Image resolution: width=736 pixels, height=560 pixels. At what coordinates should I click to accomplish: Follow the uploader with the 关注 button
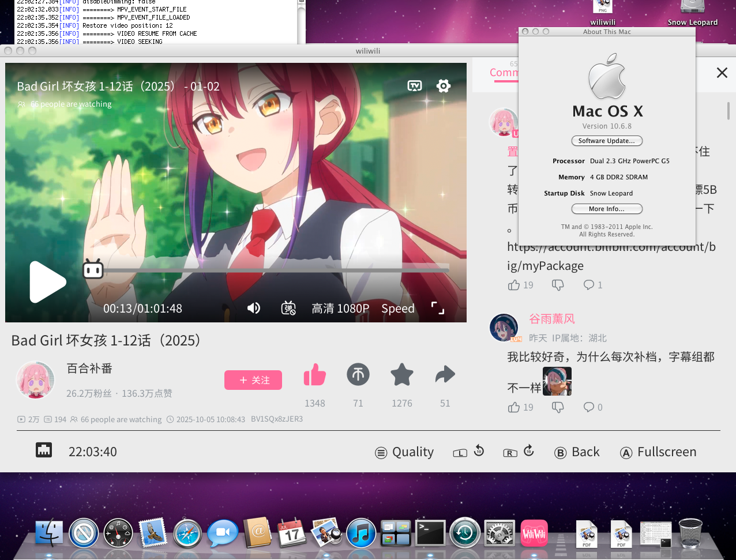pos(253,380)
